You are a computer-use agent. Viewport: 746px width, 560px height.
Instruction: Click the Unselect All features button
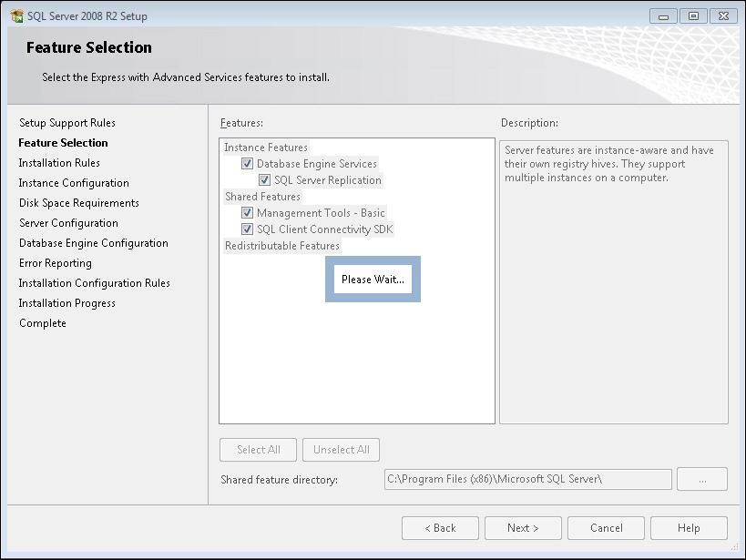341,450
